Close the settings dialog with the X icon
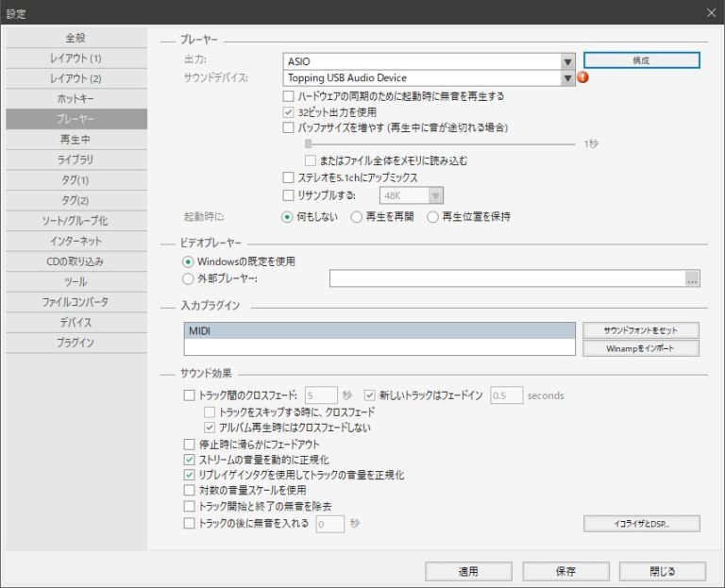Image resolution: width=725 pixels, height=588 pixels. (711, 12)
